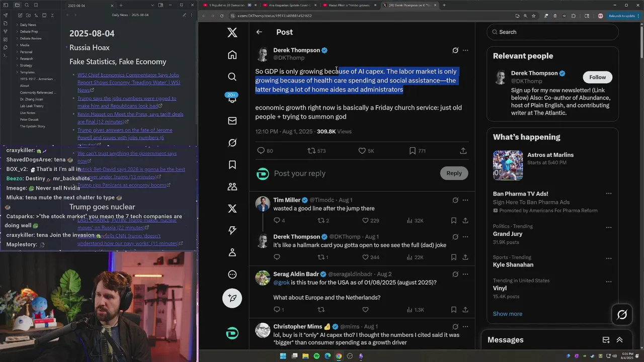Image resolution: width=644 pixels, height=362 pixels.
Task: Open new browser tab with plus
Action: click(x=444, y=5)
